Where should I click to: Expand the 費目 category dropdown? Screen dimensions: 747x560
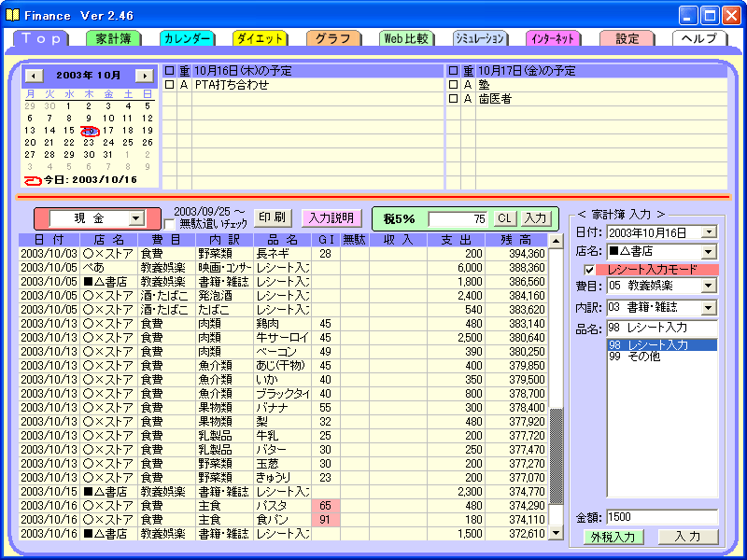[709, 286]
